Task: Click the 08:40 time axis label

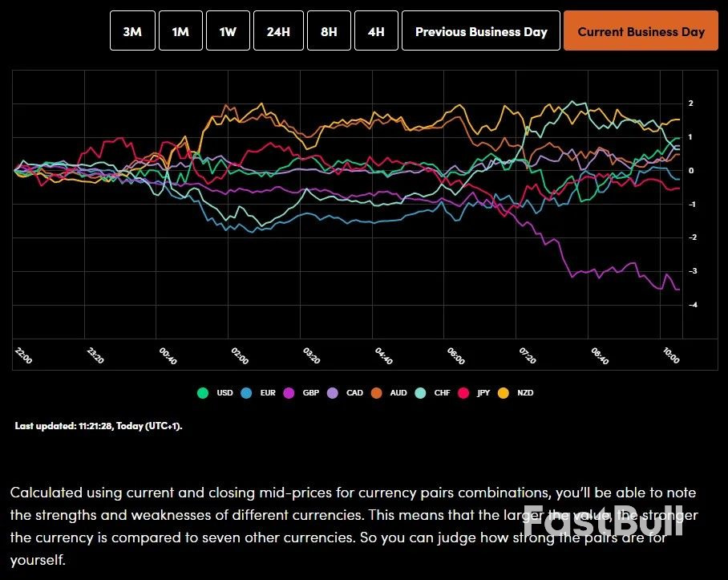Action: (x=600, y=355)
